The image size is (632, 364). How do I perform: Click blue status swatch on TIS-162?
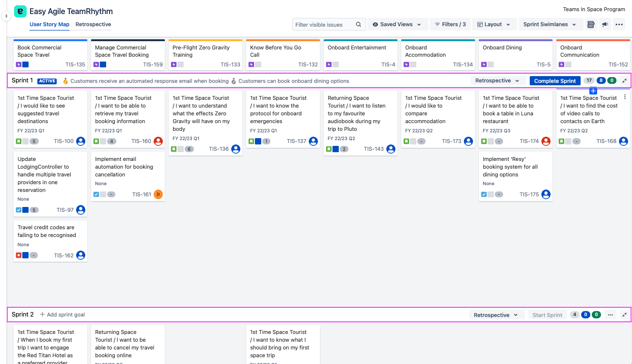26,255
